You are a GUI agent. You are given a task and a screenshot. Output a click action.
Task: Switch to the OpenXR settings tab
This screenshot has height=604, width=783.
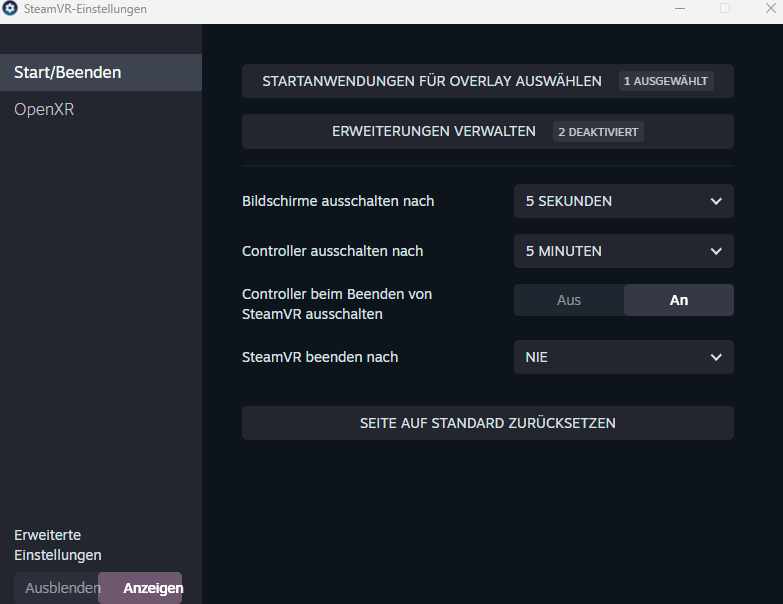pyautogui.click(x=101, y=109)
